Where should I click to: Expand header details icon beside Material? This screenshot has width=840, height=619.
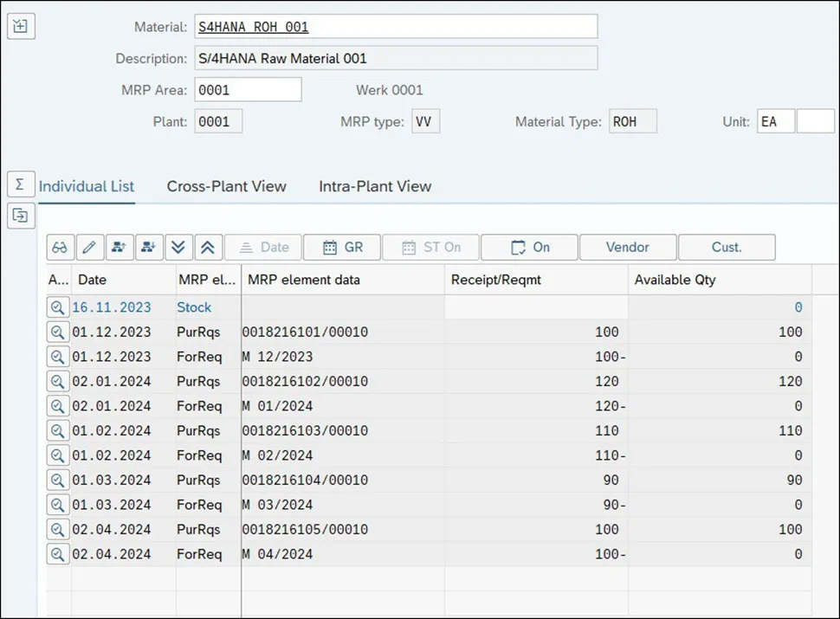[21, 26]
